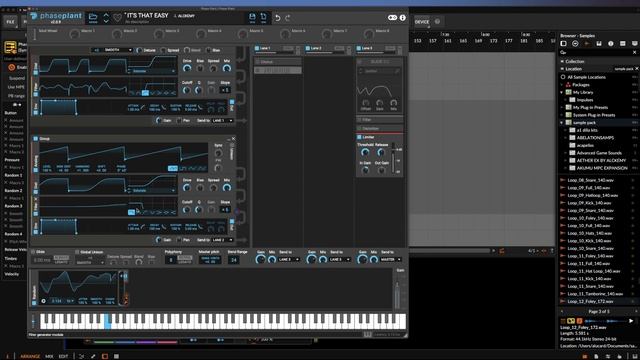Click the redo arrow in Phase Plant header
640x360 pixels.
tap(288, 18)
